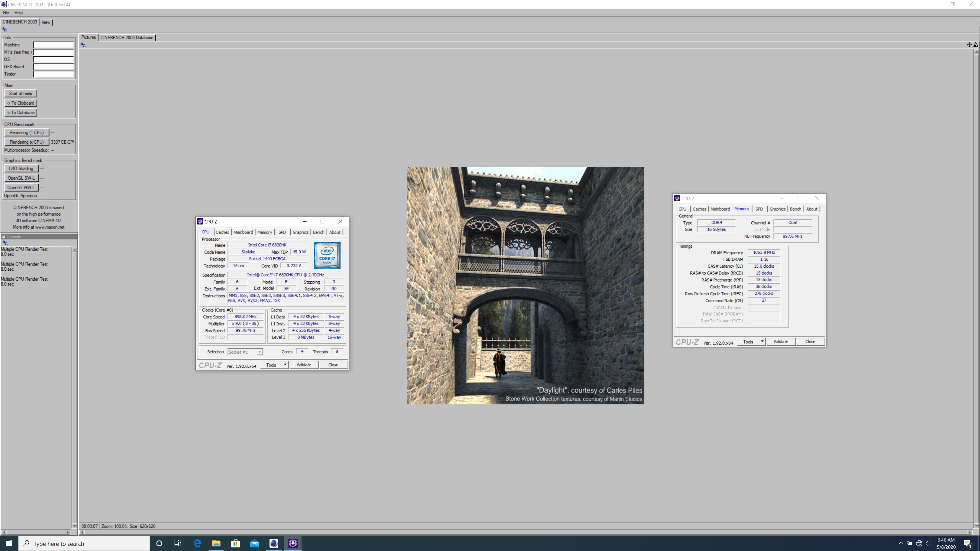Open Microsoft Store from taskbar
The width and height of the screenshot is (980, 551).
coord(236,543)
